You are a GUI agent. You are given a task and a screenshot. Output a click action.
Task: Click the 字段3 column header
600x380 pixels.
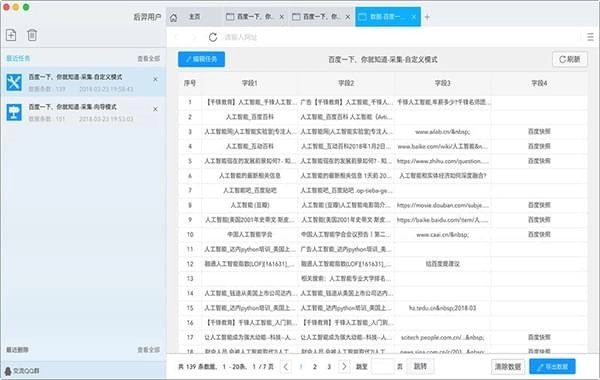click(x=442, y=83)
